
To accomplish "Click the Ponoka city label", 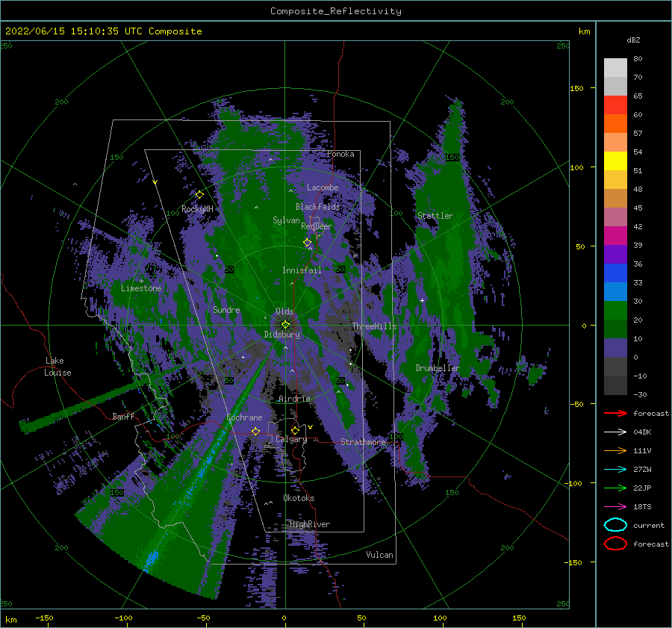I will 340,154.
